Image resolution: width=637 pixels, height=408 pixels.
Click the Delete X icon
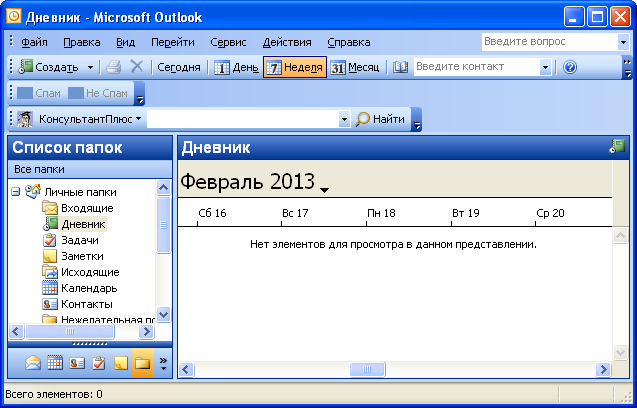click(x=137, y=66)
